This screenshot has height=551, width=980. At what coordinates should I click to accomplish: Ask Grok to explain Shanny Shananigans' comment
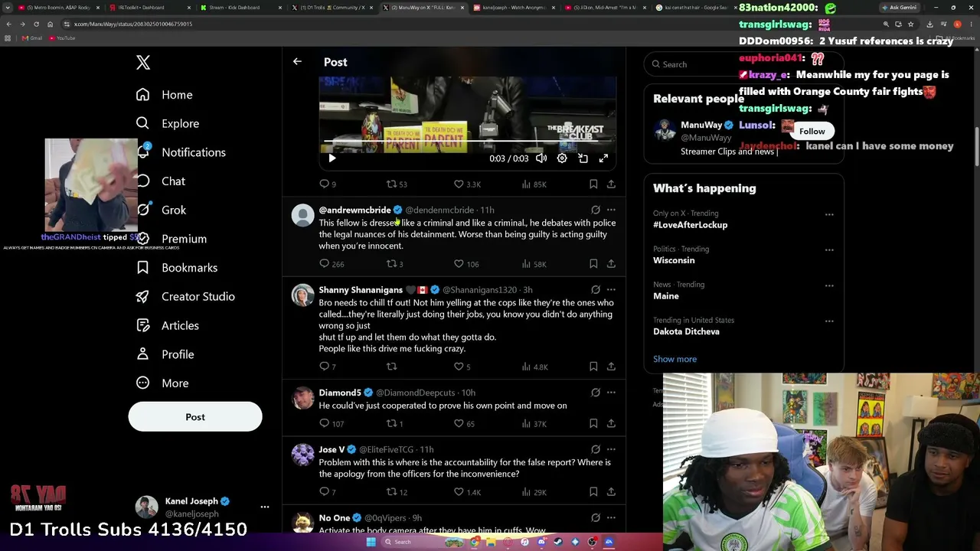pos(596,290)
